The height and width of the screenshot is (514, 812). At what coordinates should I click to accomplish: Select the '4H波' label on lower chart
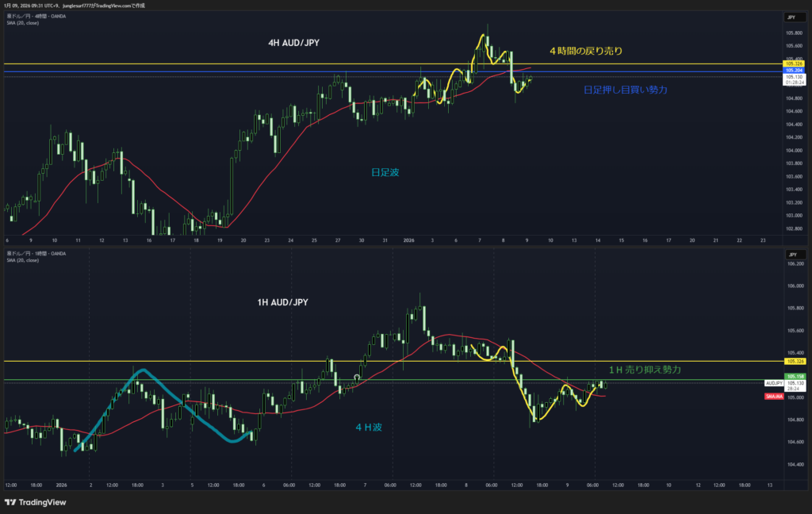(369, 428)
